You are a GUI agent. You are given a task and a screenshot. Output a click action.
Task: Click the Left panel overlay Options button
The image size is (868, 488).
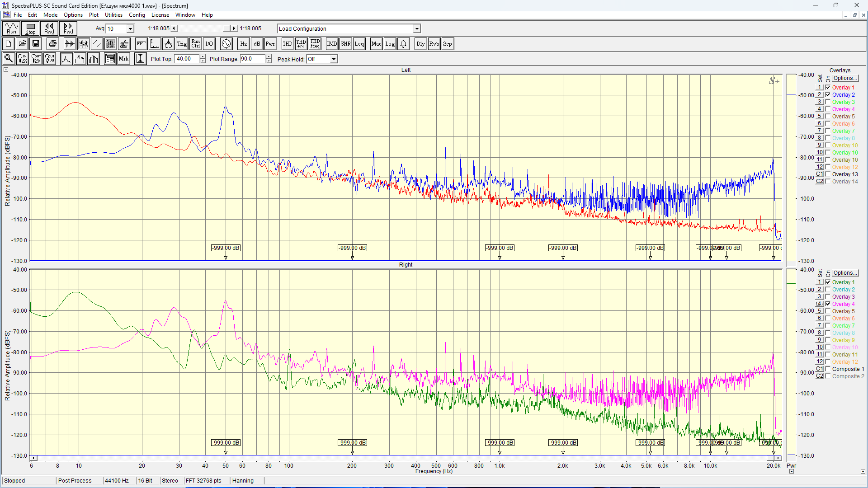(x=845, y=78)
